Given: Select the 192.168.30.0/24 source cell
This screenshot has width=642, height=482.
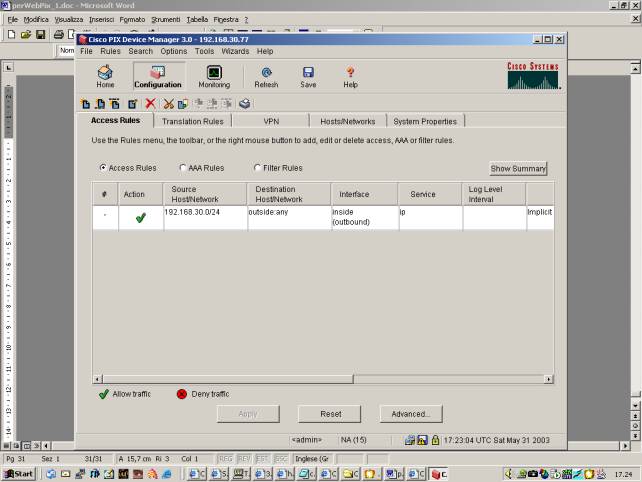Looking at the screenshot, I should click(x=205, y=217).
